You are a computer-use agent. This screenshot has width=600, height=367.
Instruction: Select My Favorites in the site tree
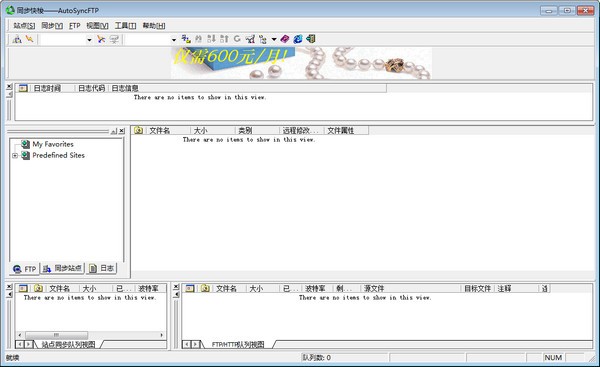tap(53, 144)
